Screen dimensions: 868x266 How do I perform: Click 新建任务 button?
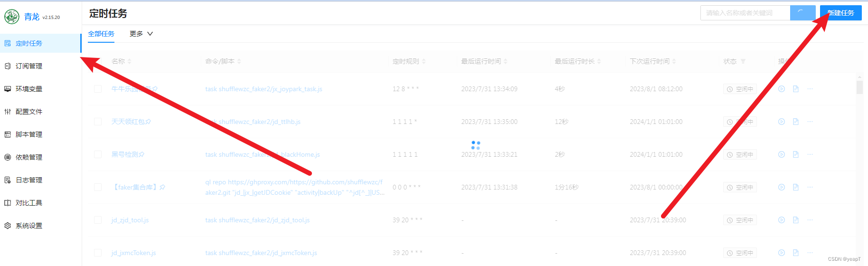[841, 13]
